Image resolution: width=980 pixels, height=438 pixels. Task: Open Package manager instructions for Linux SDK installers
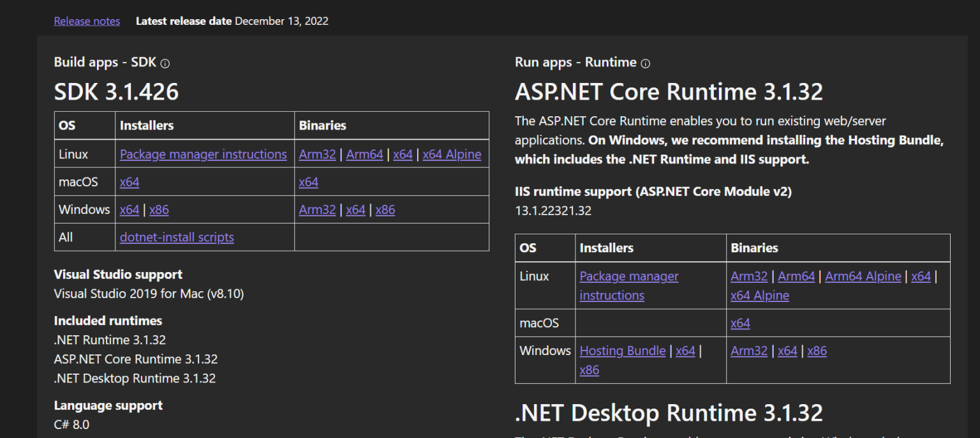(x=203, y=154)
